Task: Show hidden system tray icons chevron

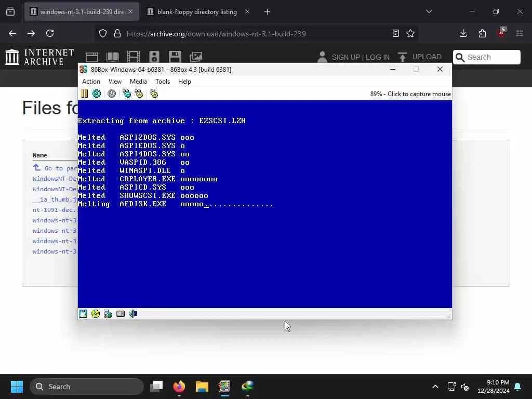Action: click(x=435, y=387)
